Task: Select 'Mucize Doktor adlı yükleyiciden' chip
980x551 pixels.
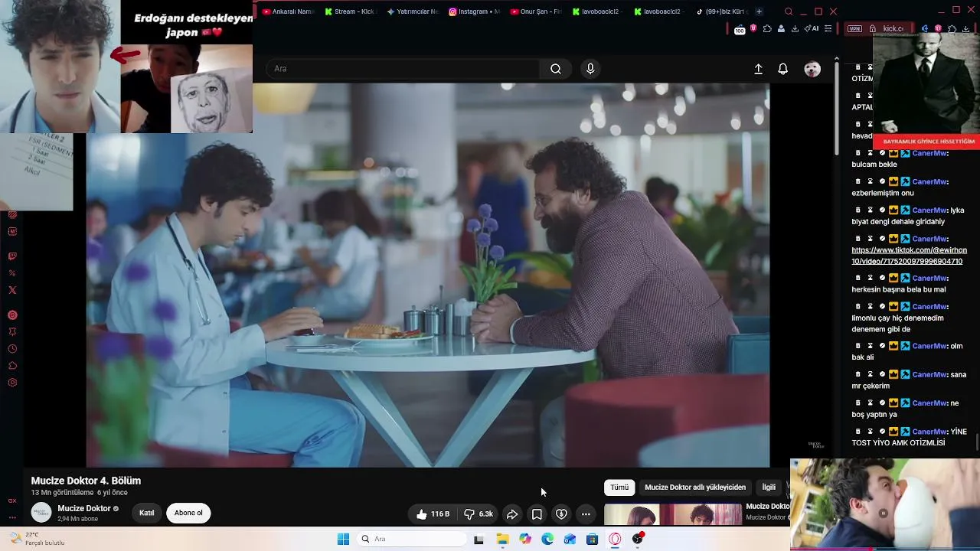Action: pos(695,487)
